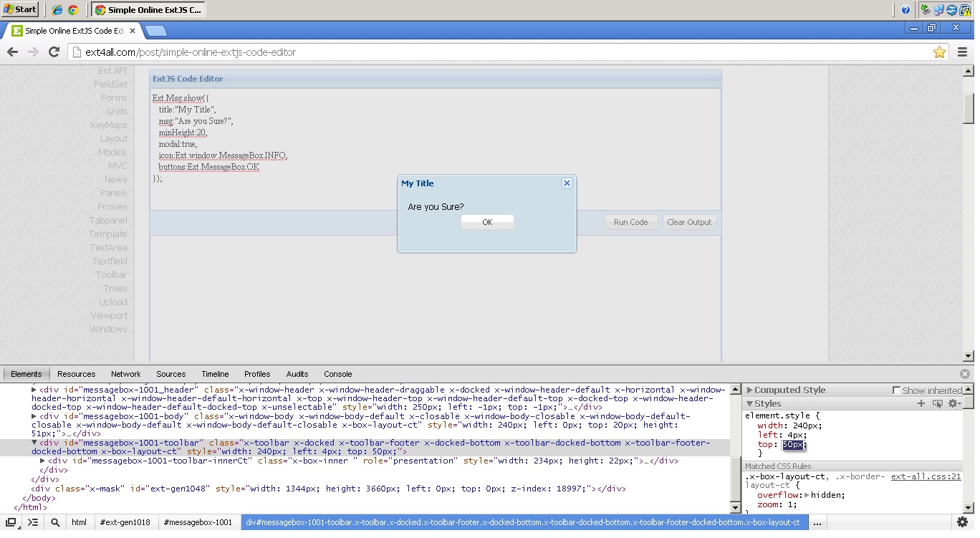Click Safely Remove Hardware tray icon

click(926, 10)
